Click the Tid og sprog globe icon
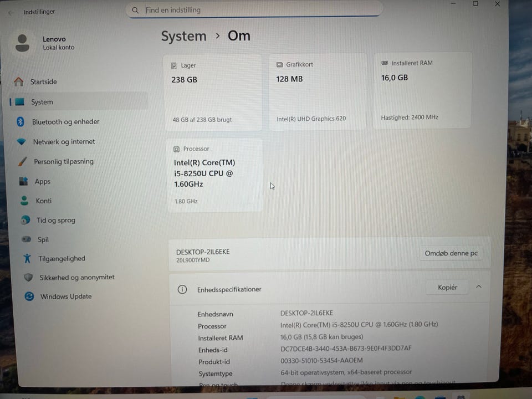 coord(25,220)
